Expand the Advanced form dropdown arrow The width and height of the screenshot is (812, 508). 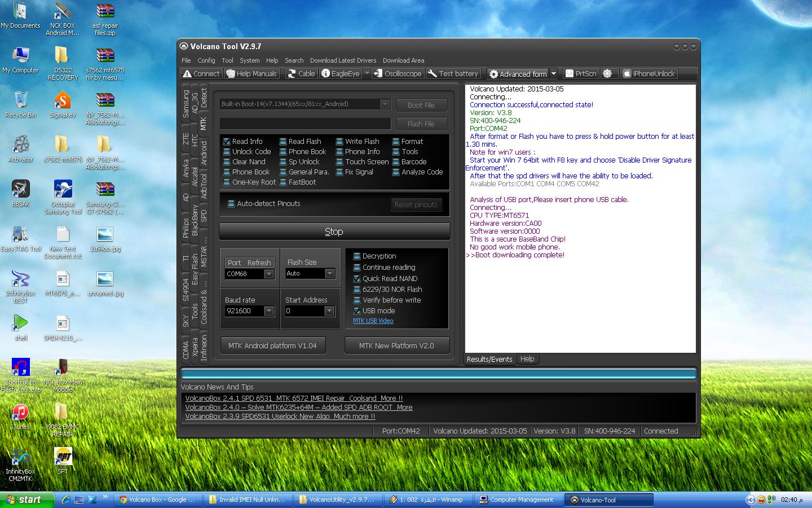(x=554, y=73)
